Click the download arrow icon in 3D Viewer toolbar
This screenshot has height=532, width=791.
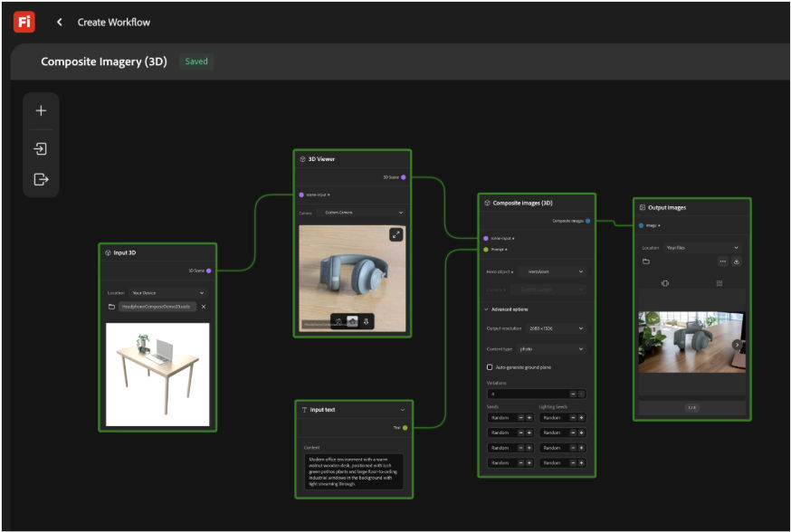[x=367, y=321]
